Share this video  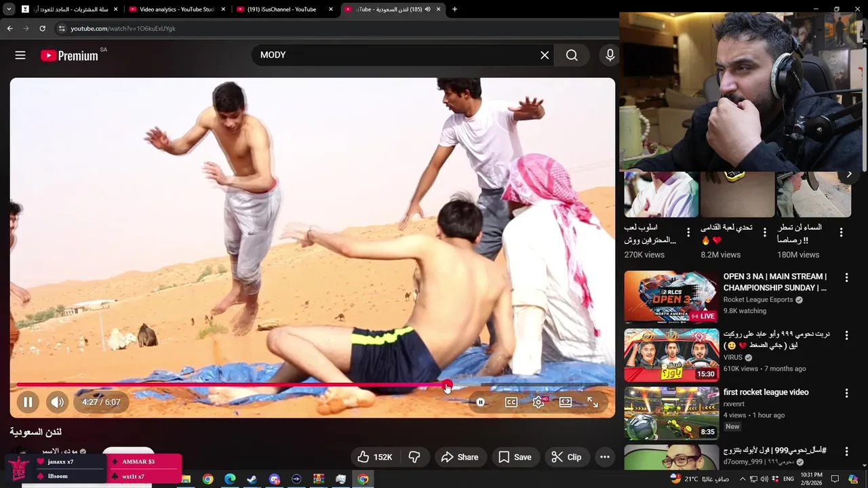tap(460, 457)
